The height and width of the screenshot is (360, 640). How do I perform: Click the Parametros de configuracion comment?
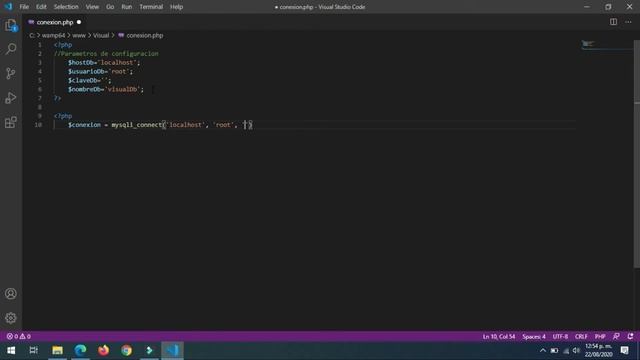106,53
